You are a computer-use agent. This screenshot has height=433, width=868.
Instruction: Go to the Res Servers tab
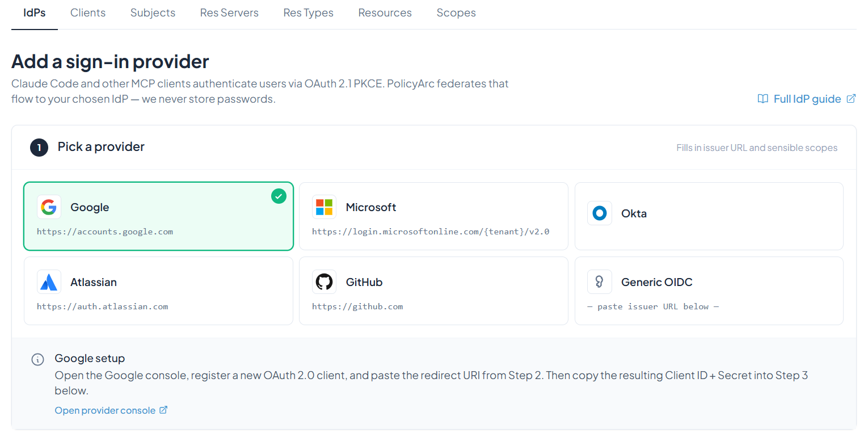point(229,12)
